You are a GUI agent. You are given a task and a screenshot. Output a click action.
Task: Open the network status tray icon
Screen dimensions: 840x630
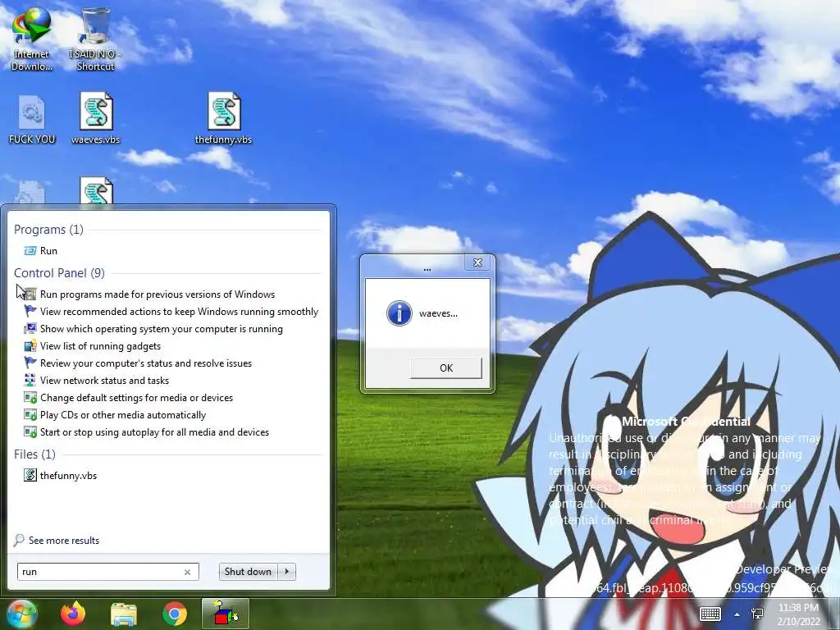click(x=757, y=614)
